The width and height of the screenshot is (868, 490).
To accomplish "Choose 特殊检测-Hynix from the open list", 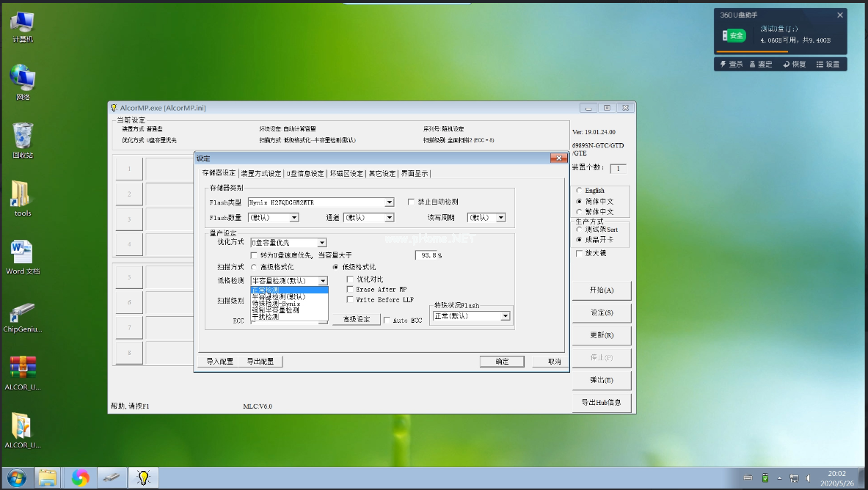I will click(x=277, y=303).
